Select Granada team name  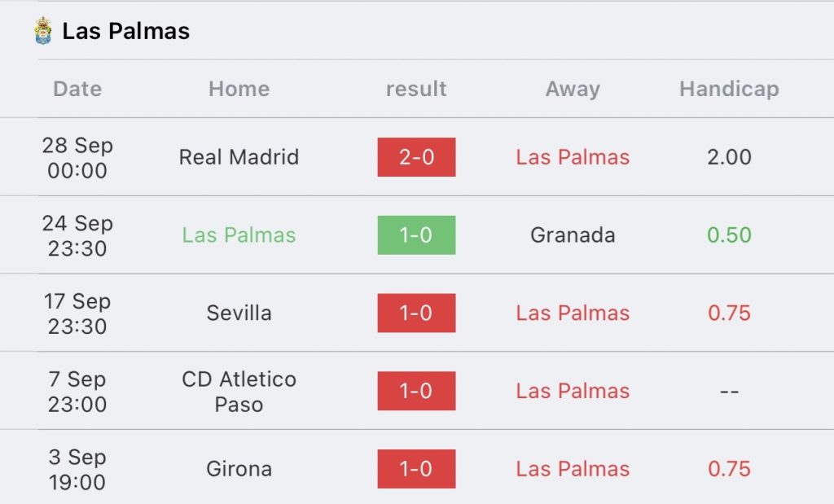coord(573,235)
